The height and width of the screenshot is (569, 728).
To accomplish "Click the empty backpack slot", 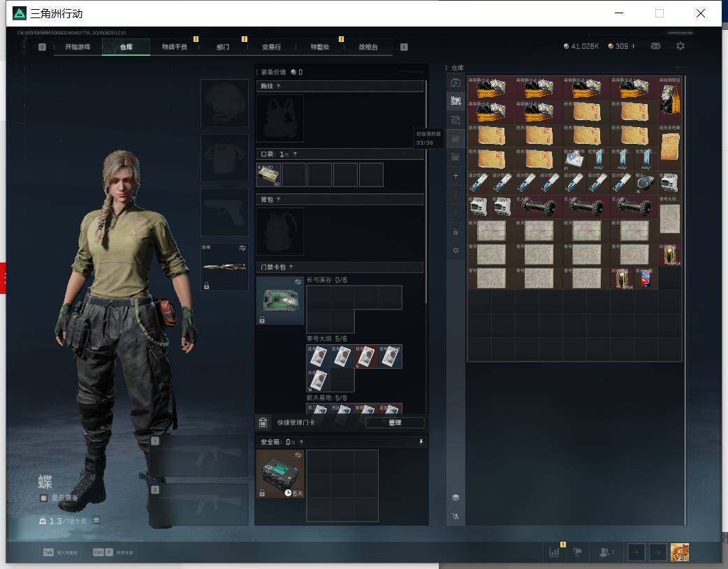I will (x=280, y=232).
